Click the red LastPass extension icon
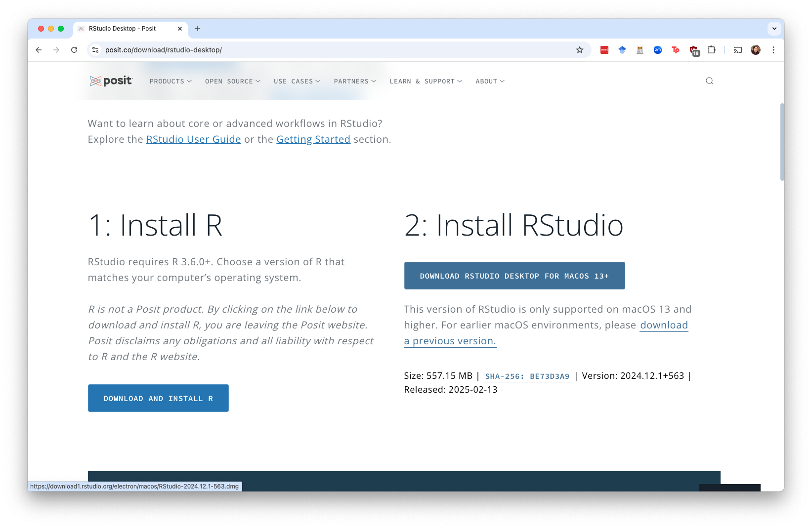The height and width of the screenshot is (528, 812). pos(604,50)
